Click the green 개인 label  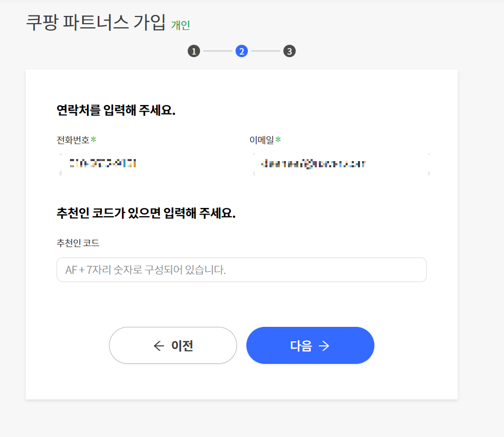point(181,25)
